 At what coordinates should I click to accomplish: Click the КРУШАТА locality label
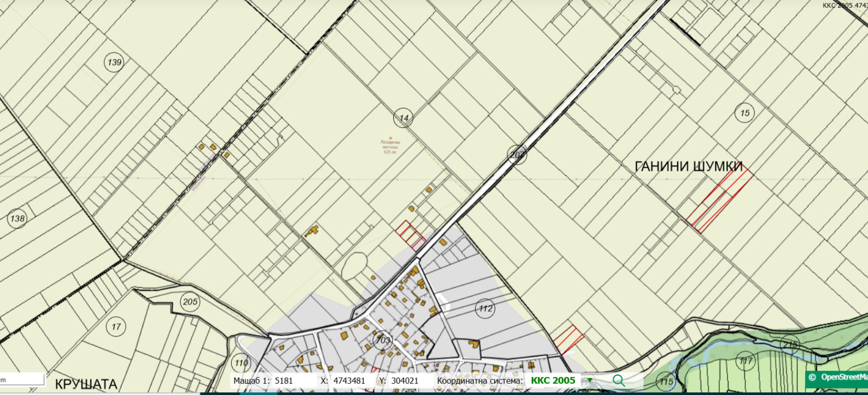point(86,384)
